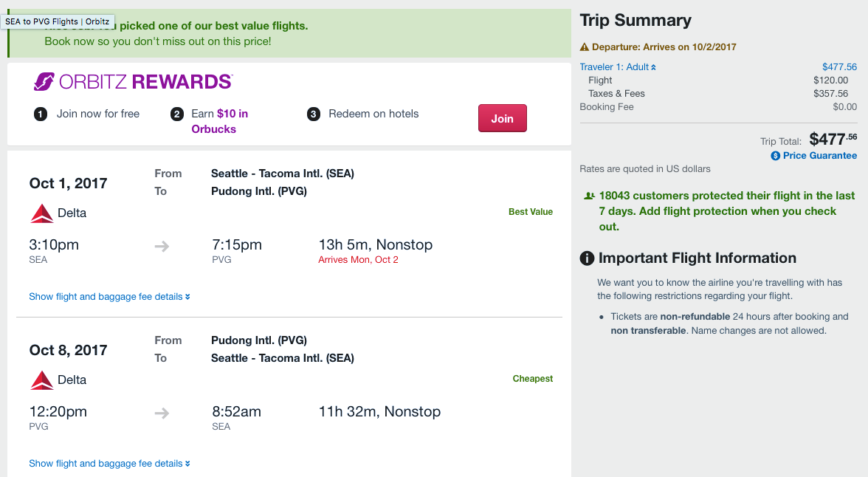
Task: Click the arrow icon on Oct 8 flight
Action: 162,413
